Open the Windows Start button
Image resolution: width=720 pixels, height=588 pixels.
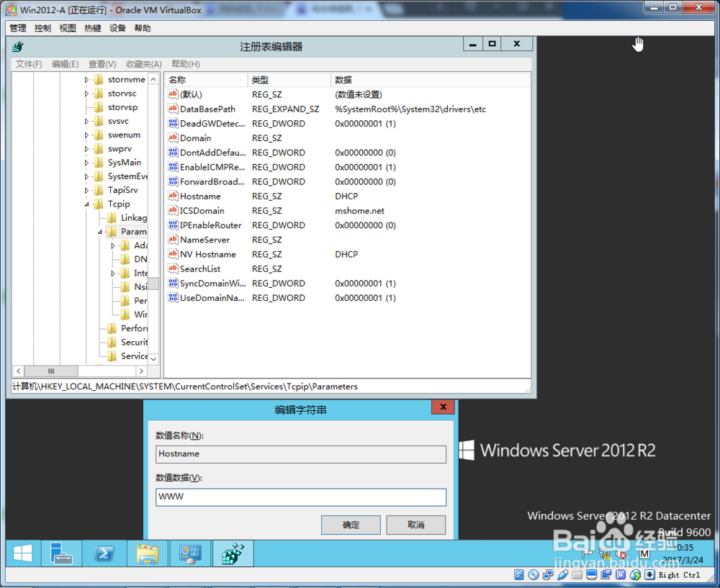click(22, 553)
